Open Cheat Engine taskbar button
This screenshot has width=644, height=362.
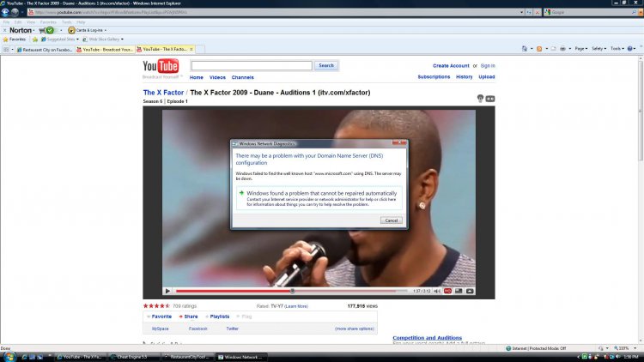click(134, 357)
